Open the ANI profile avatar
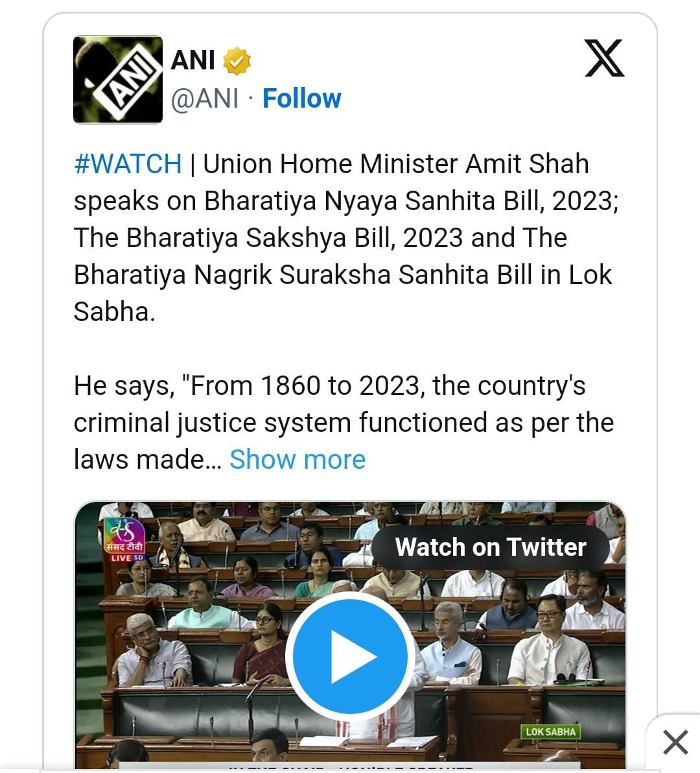Image resolution: width=700 pixels, height=773 pixels. pyautogui.click(x=117, y=79)
